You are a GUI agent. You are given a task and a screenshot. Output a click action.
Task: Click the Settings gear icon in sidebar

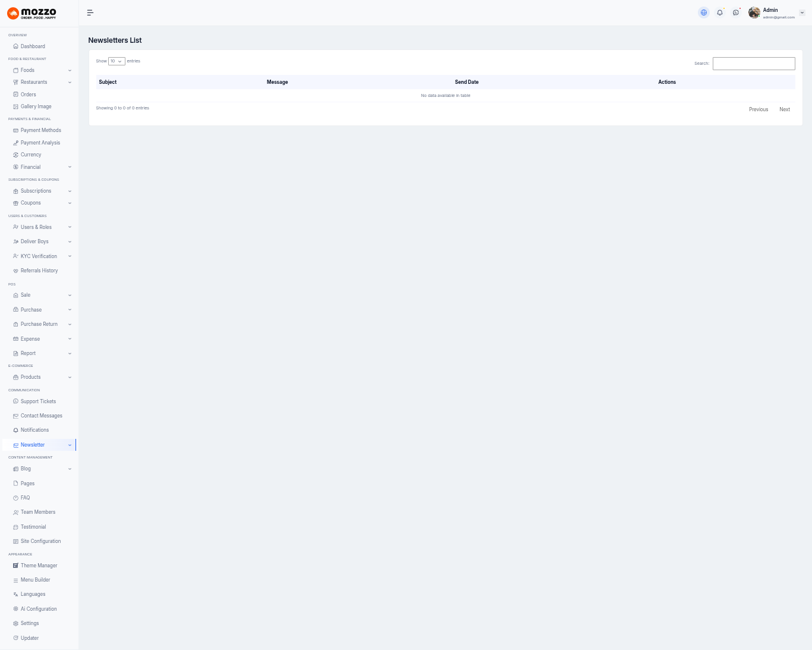click(16, 623)
